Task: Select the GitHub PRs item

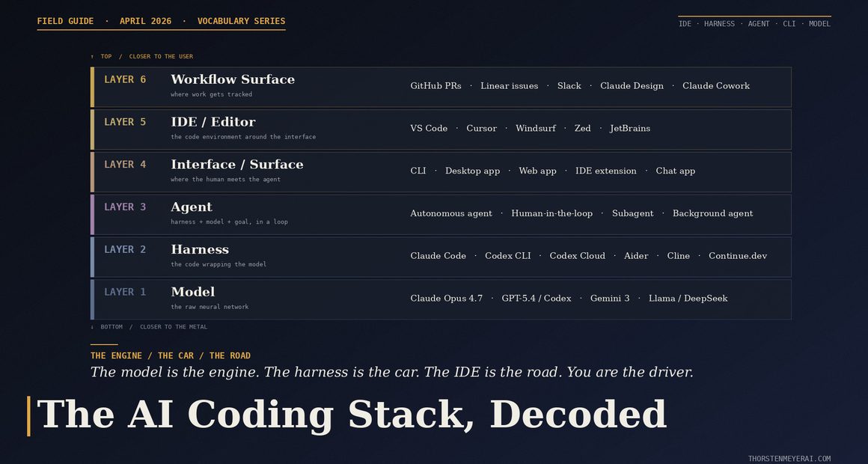Action: point(435,86)
